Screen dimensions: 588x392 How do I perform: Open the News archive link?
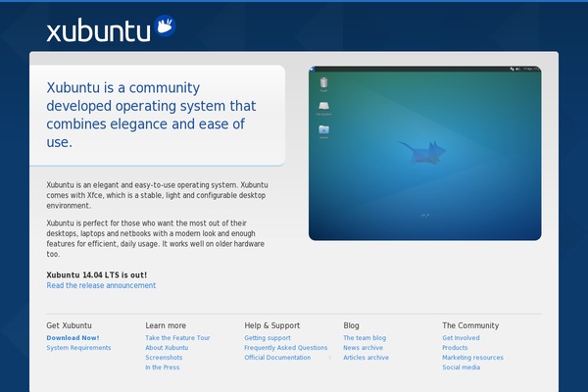point(363,348)
